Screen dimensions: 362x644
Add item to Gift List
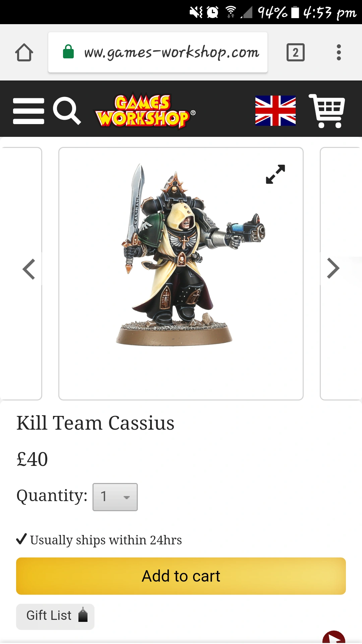pyautogui.click(x=55, y=616)
